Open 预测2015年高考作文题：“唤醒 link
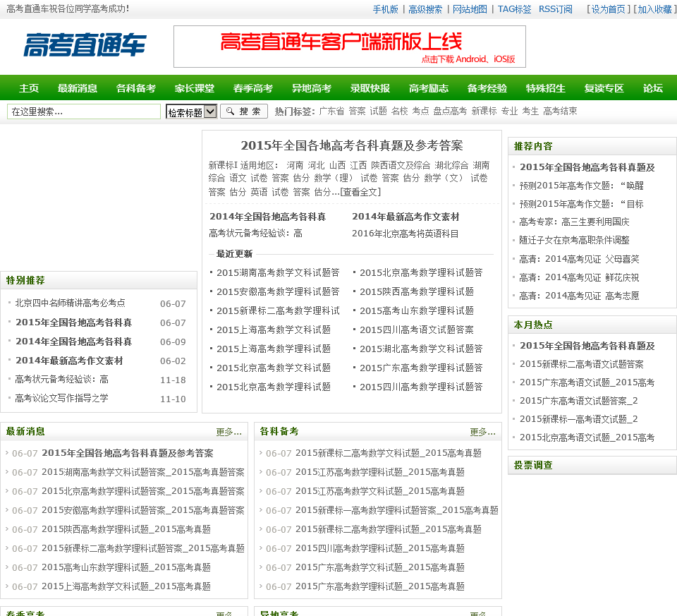The image size is (677, 616). coord(582,186)
